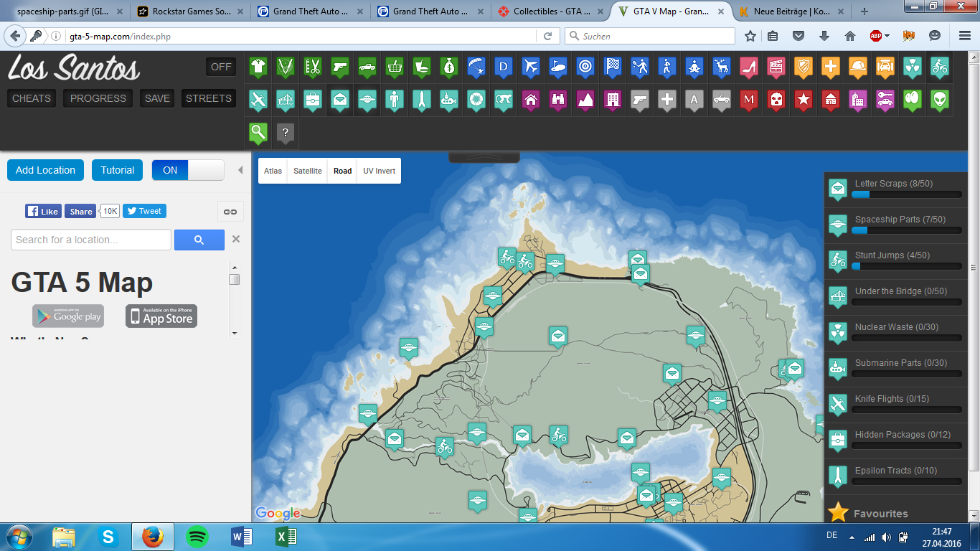
Task: Select the green magnifying glass icon
Action: tap(258, 133)
